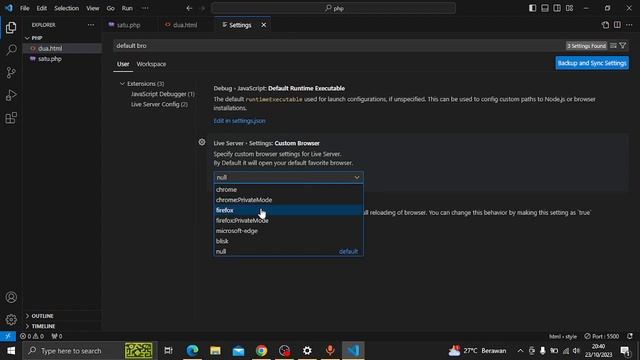Open File Explorer from taskbar
This screenshot has width=640, height=360.
coord(215,351)
